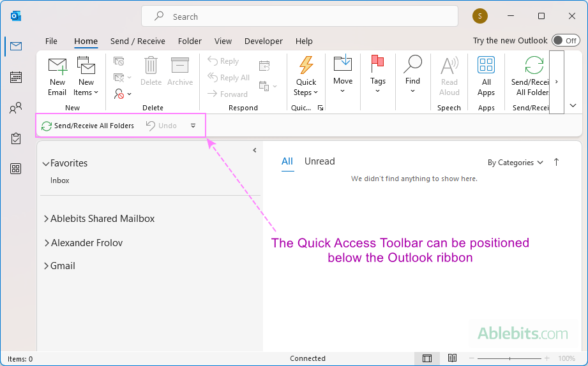Switch to the Folder tab
The image size is (588, 366).
190,41
